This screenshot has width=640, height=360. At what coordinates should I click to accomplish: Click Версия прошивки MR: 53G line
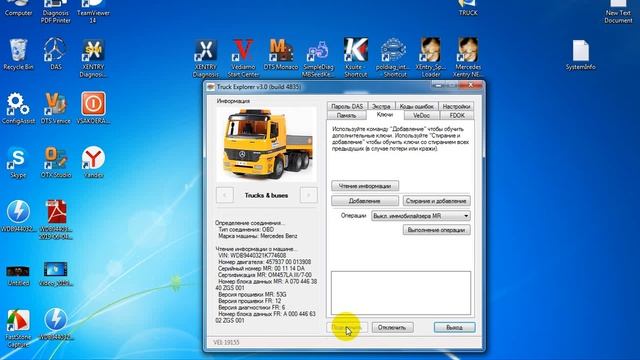tap(252, 294)
